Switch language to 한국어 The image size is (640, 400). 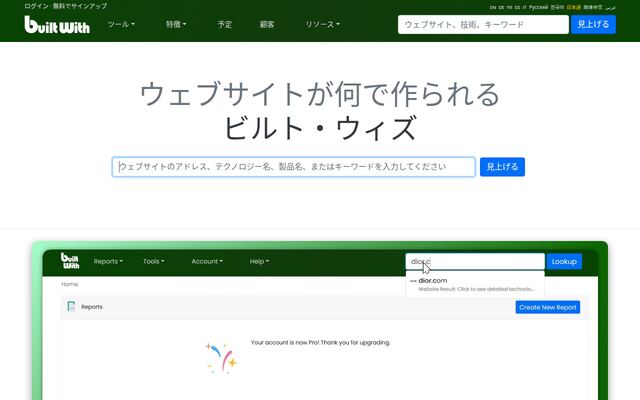[x=557, y=7]
